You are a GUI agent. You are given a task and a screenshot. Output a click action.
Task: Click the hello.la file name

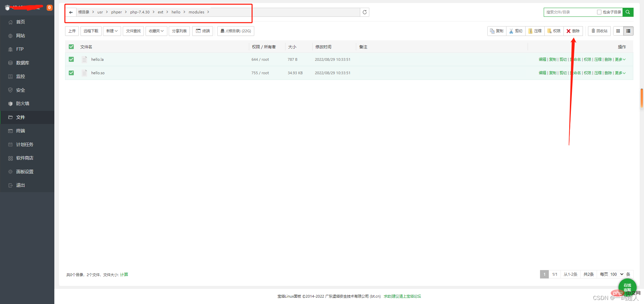[x=97, y=59]
